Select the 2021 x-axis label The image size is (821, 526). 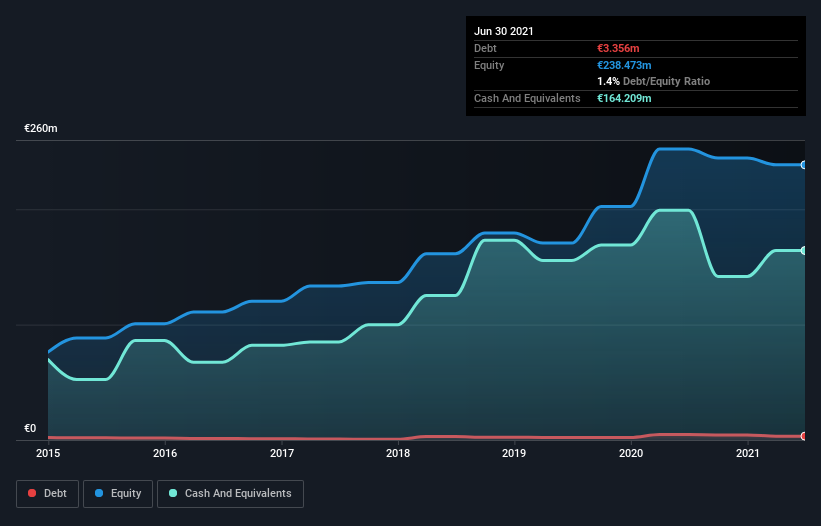748,454
